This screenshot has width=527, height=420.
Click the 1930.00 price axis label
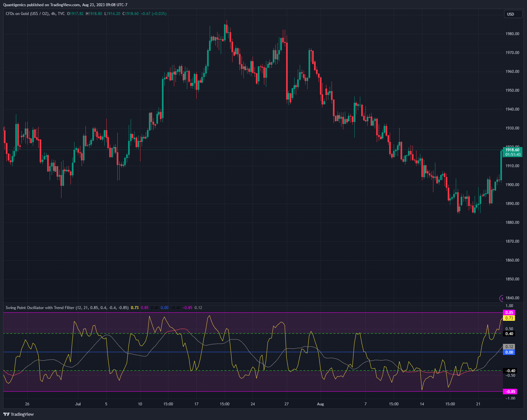512,128
